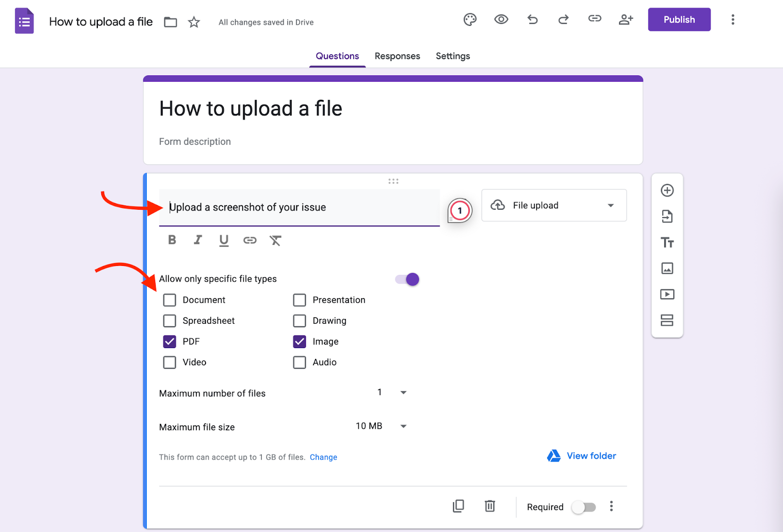The height and width of the screenshot is (532, 783).
Task: Preview the form with the eye icon
Action: point(501,20)
